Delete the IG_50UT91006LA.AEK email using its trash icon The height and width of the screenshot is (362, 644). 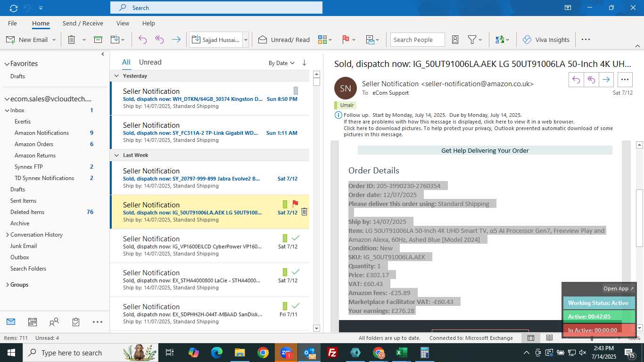pyautogui.click(x=305, y=212)
